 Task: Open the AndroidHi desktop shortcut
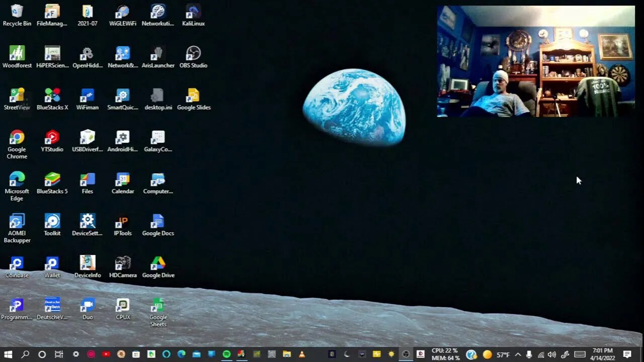pyautogui.click(x=123, y=141)
